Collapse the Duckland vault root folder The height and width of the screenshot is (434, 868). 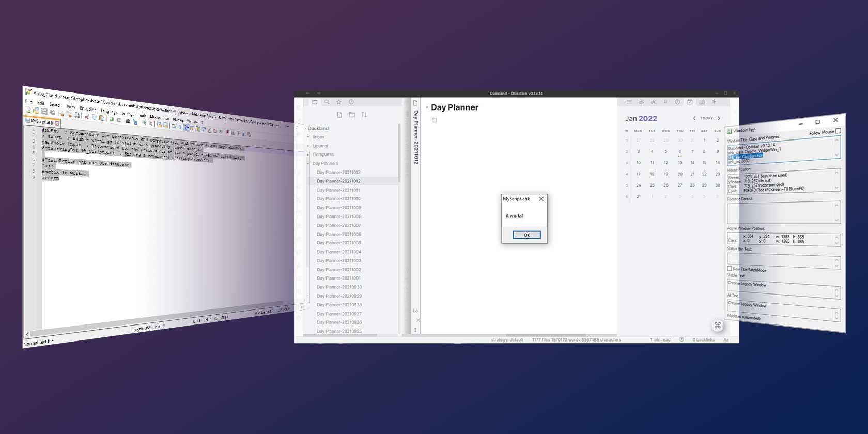point(305,128)
